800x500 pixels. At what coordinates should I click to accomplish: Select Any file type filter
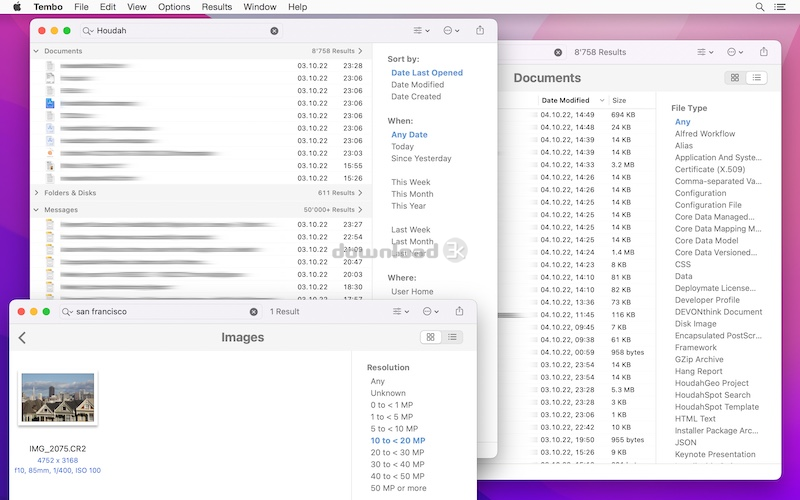[x=682, y=121]
